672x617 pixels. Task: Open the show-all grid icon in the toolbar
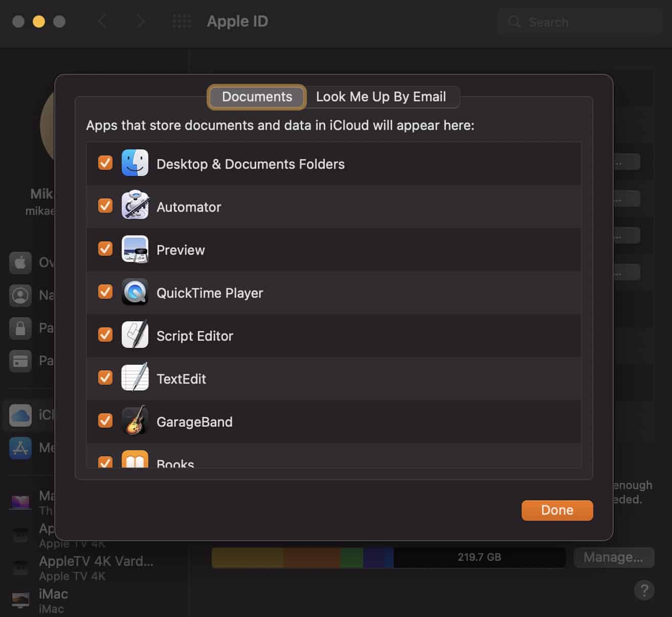182,21
